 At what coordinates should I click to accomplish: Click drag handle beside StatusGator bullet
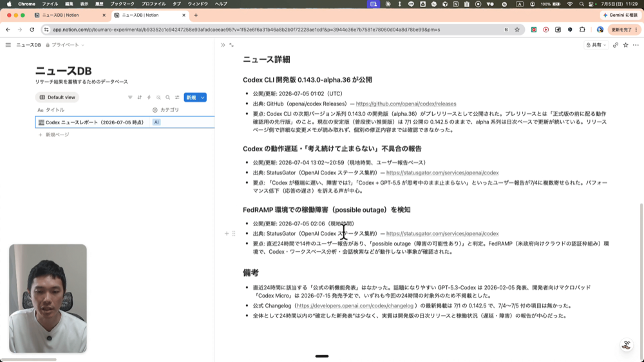coord(234,233)
